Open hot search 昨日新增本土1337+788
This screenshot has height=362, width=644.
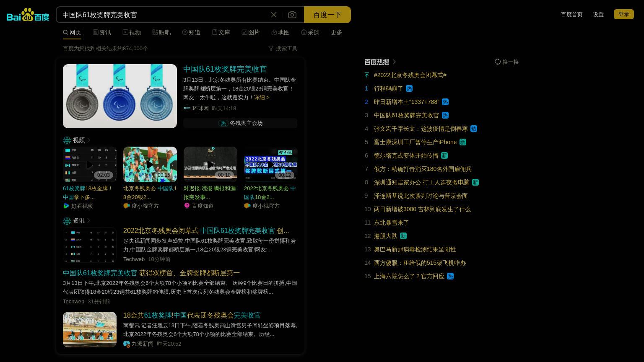(x=407, y=102)
